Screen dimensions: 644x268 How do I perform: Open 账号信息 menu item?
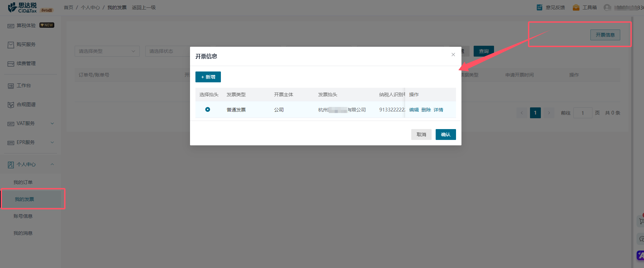point(23,216)
